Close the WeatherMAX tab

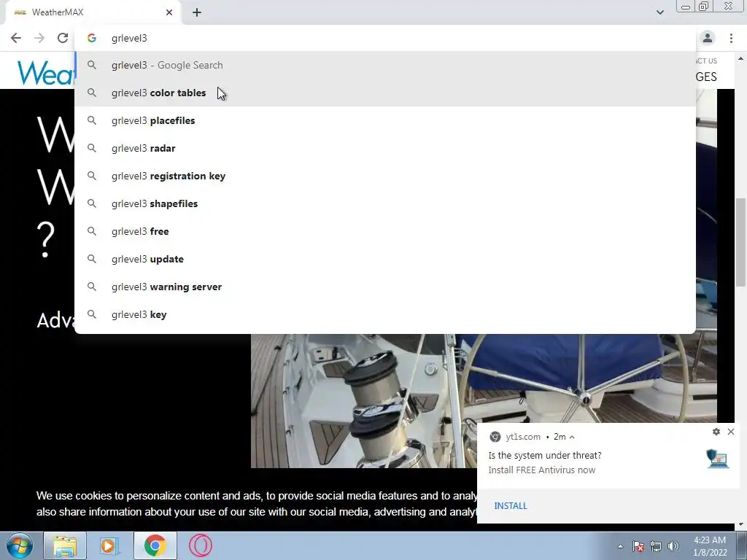169,12
